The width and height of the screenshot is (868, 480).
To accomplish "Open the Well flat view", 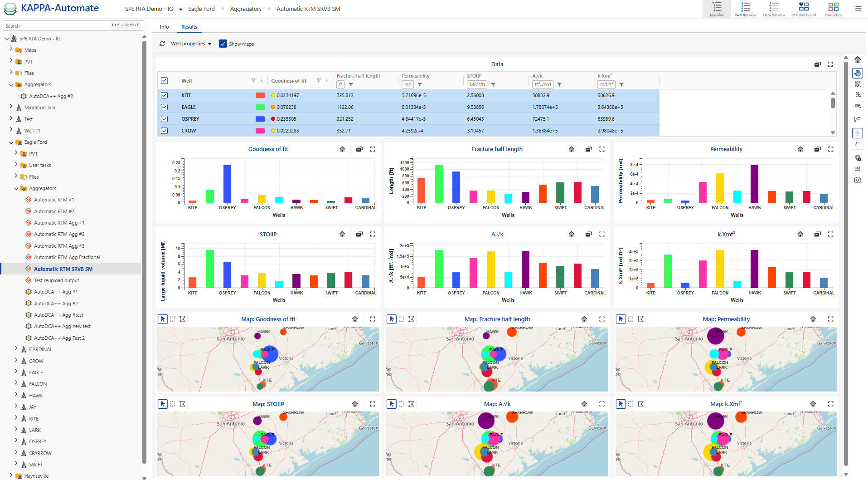I will click(745, 9).
